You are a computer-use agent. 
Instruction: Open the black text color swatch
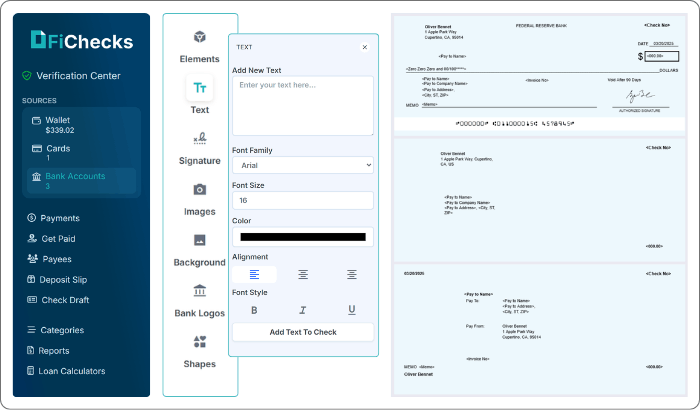pos(302,237)
